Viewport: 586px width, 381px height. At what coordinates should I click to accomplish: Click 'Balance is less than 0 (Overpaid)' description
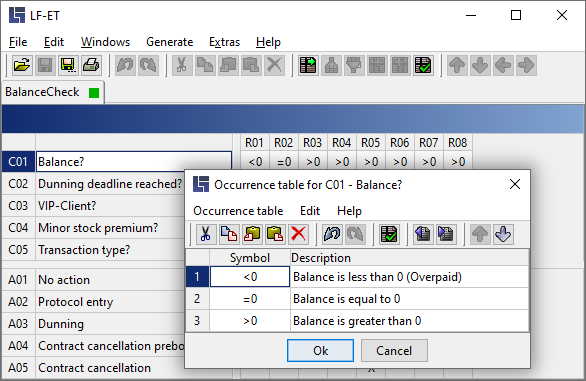pyautogui.click(x=410, y=277)
